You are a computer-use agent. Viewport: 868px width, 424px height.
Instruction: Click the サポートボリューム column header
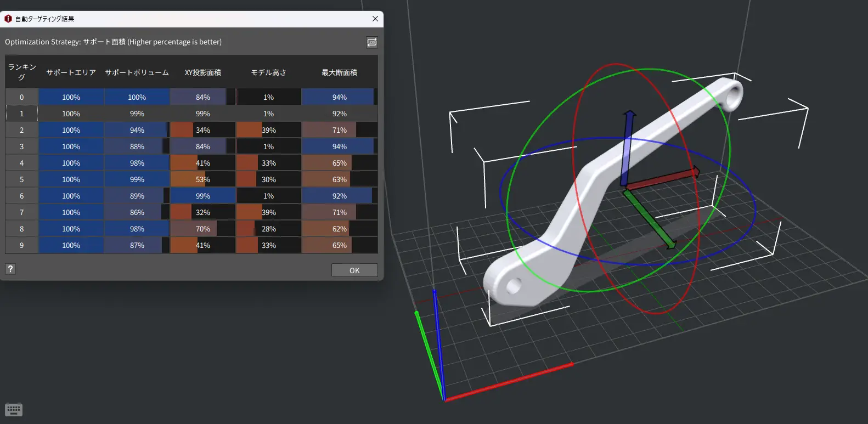pyautogui.click(x=137, y=72)
